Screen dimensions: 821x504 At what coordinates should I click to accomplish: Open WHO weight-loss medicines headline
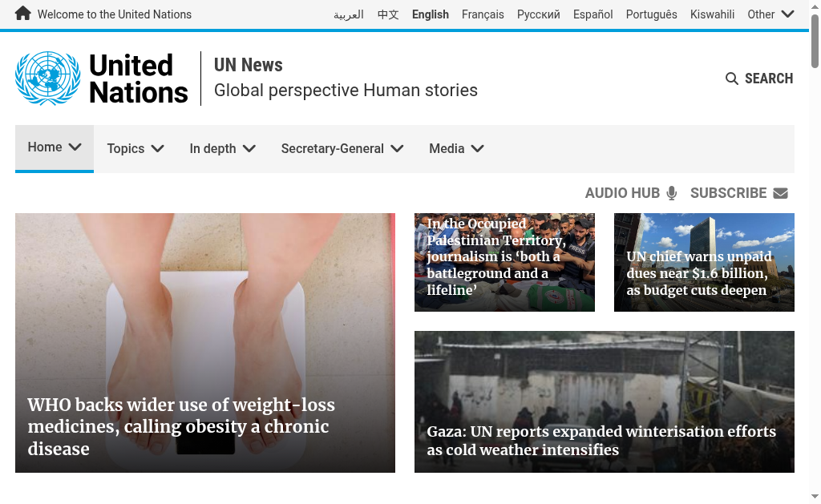[x=181, y=426]
